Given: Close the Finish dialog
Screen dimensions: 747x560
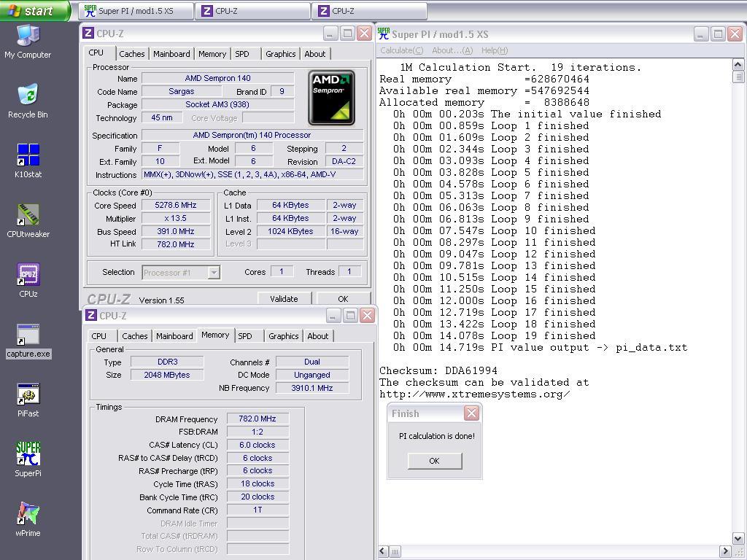Looking at the screenshot, I should coord(472,413).
